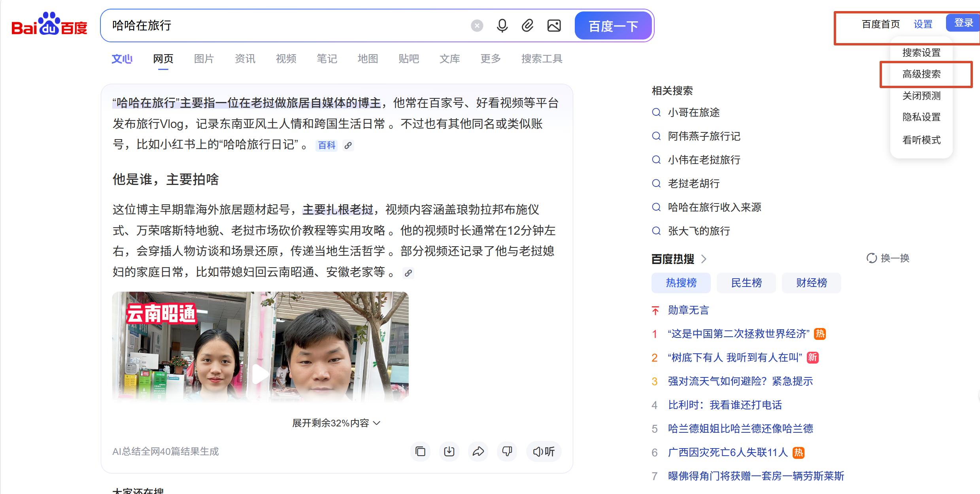980x494 pixels.
Task: Listen to the answer with the 听 button
Action: 544,451
